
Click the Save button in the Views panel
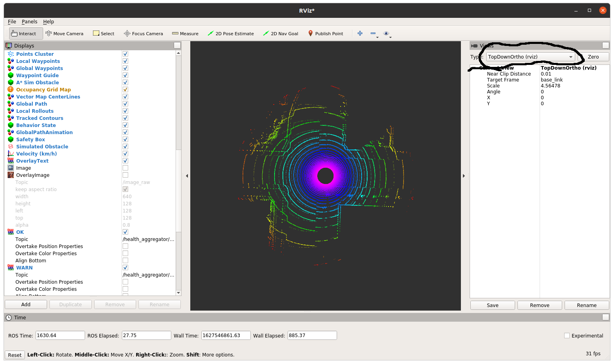coord(492,305)
